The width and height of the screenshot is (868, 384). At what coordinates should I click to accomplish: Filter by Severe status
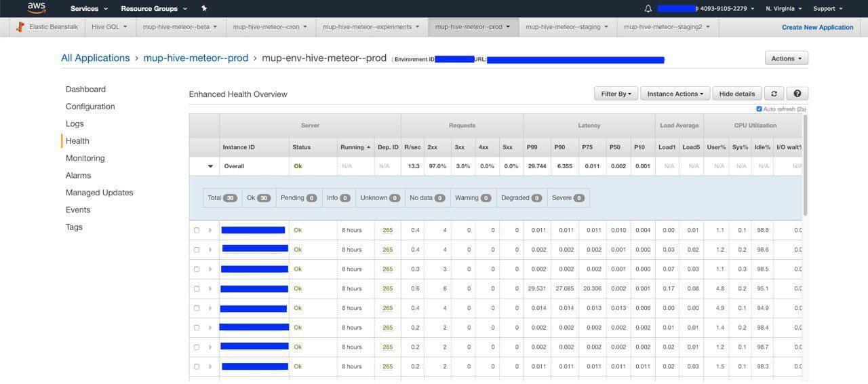(x=568, y=198)
